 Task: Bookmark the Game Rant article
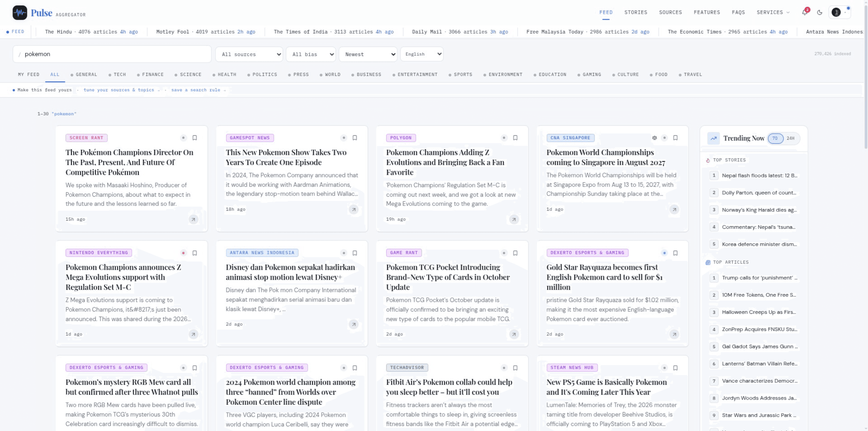[515, 253]
